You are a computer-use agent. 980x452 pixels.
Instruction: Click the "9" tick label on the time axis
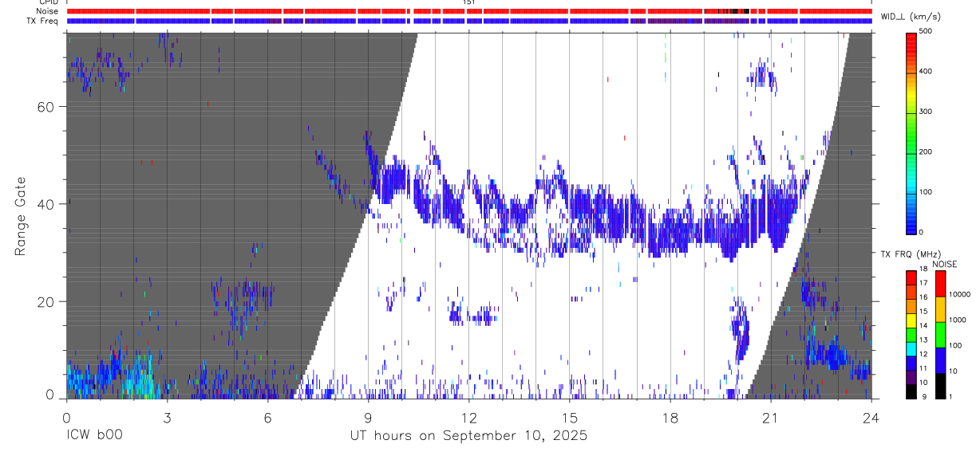pyautogui.click(x=368, y=416)
